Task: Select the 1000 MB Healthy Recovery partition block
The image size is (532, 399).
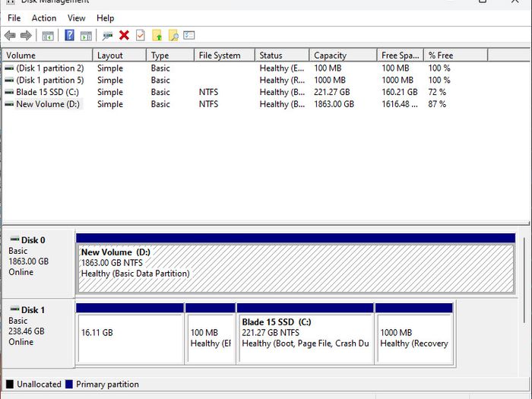Action: tap(414, 338)
